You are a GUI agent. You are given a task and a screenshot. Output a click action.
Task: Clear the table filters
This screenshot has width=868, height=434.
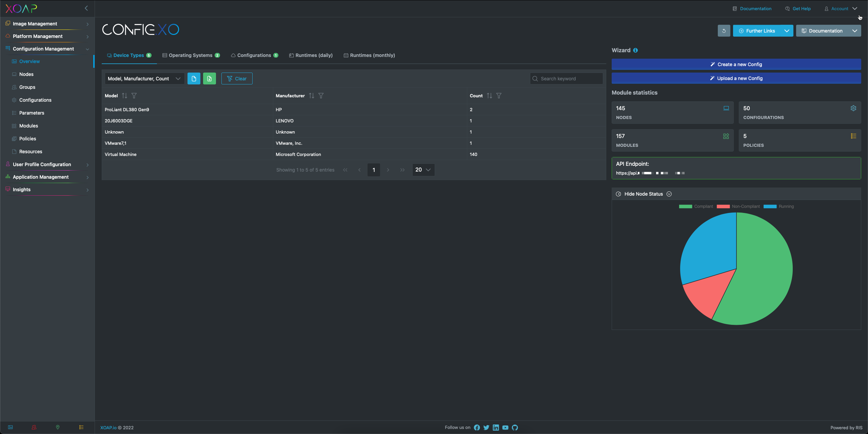coord(237,79)
